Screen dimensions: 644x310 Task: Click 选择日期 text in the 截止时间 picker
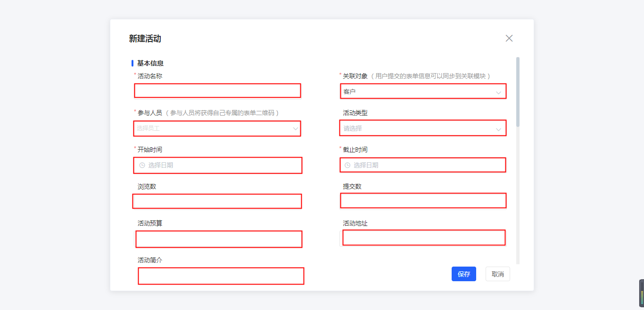pos(366,165)
